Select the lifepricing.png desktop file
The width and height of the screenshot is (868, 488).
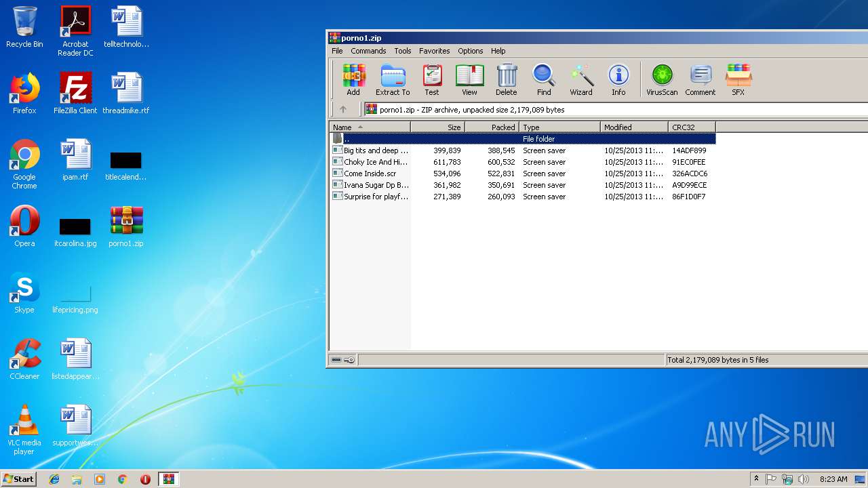pos(75,297)
